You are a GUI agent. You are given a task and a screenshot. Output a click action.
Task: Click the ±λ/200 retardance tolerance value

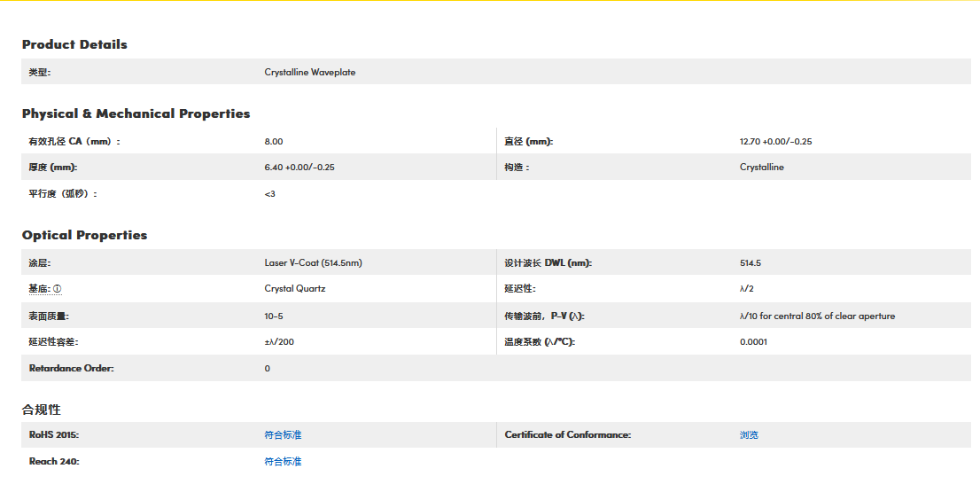pos(279,342)
